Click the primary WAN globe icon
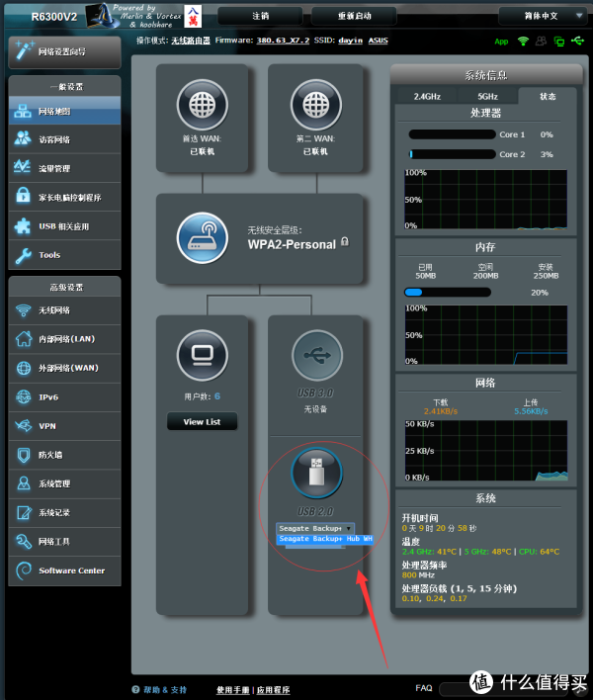Image resolution: width=593 pixels, height=700 pixels. click(x=202, y=106)
